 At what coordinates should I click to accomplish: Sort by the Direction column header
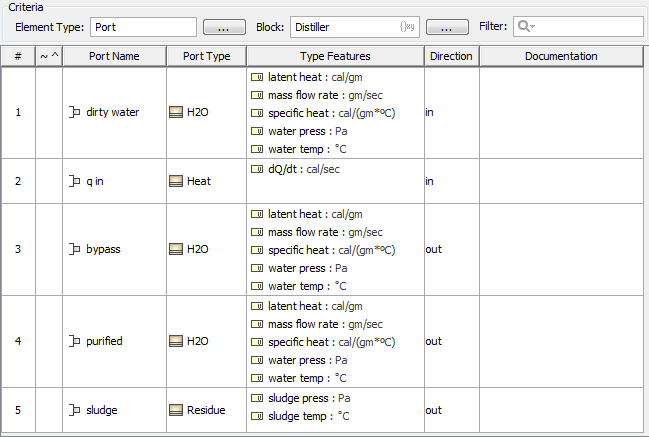[x=451, y=56]
